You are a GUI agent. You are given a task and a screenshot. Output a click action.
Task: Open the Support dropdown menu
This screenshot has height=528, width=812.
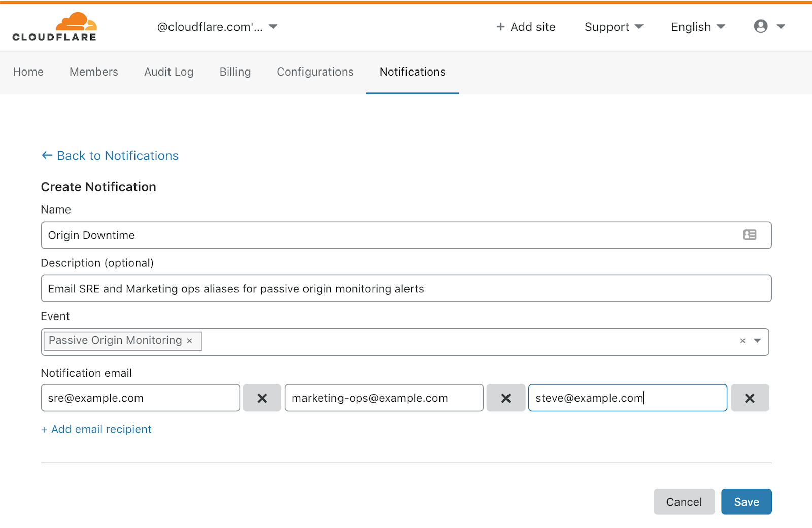point(614,27)
